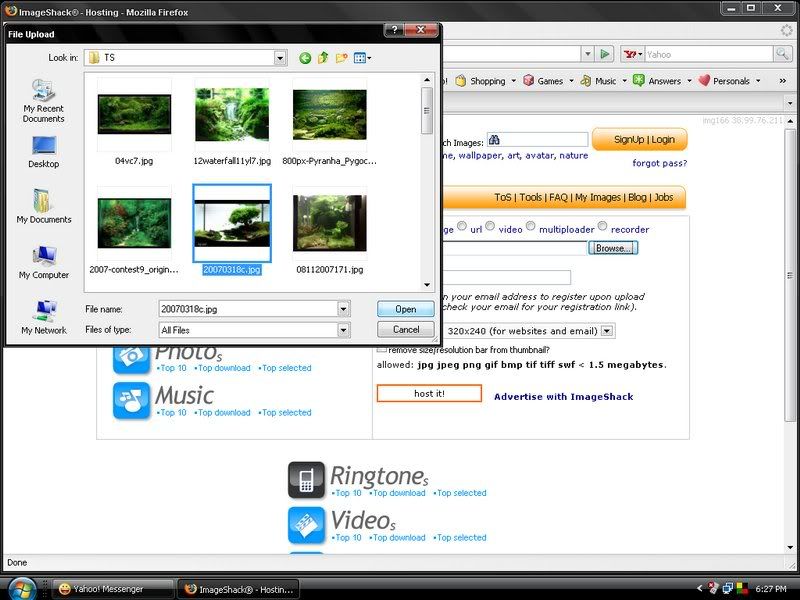
Task: Open the ToS page in the orange bar
Action: 503,197
